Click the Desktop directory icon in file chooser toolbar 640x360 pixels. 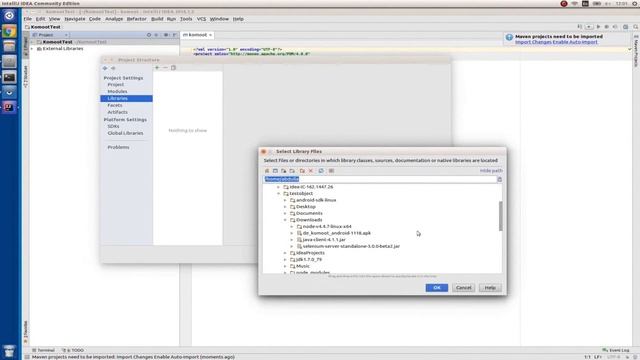coord(275,171)
